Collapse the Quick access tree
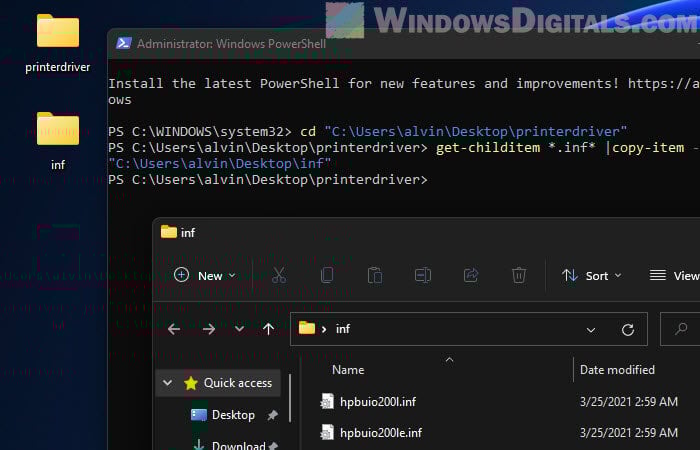Screen dimensions: 700x450 (x=167, y=383)
